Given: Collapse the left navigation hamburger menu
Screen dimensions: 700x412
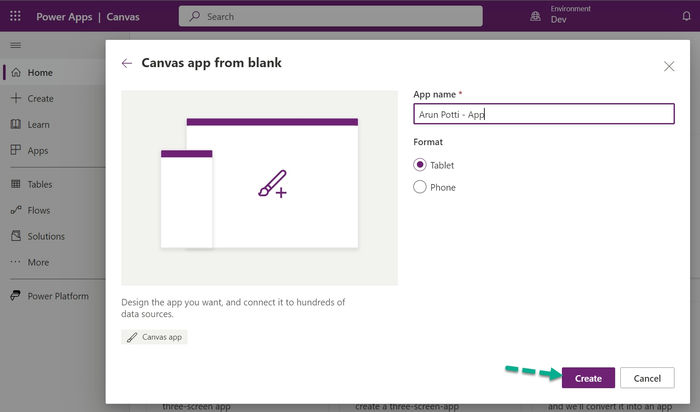Looking at the screenshot, I should (x=16, y=45).
